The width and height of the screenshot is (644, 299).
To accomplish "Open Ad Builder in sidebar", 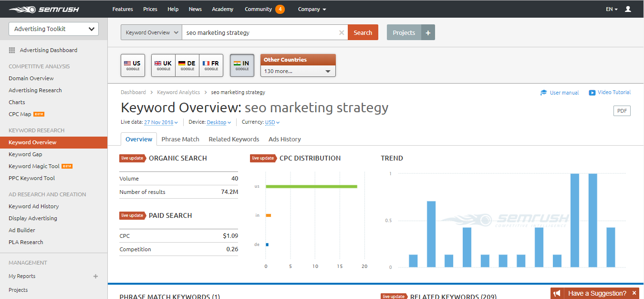I will [22, 230].
